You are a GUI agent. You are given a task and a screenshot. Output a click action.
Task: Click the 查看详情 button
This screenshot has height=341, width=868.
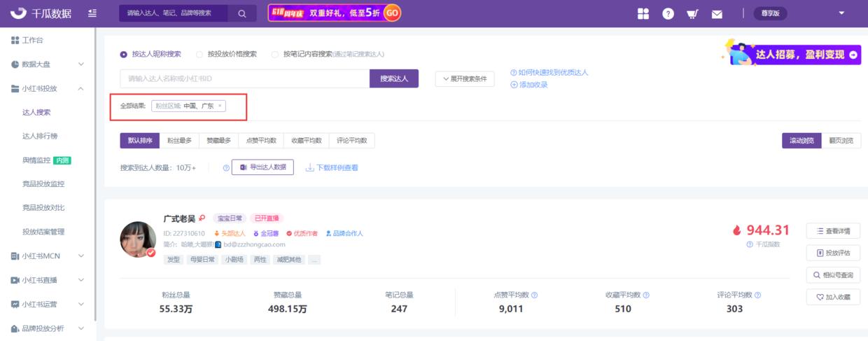(x=833, y=230)
